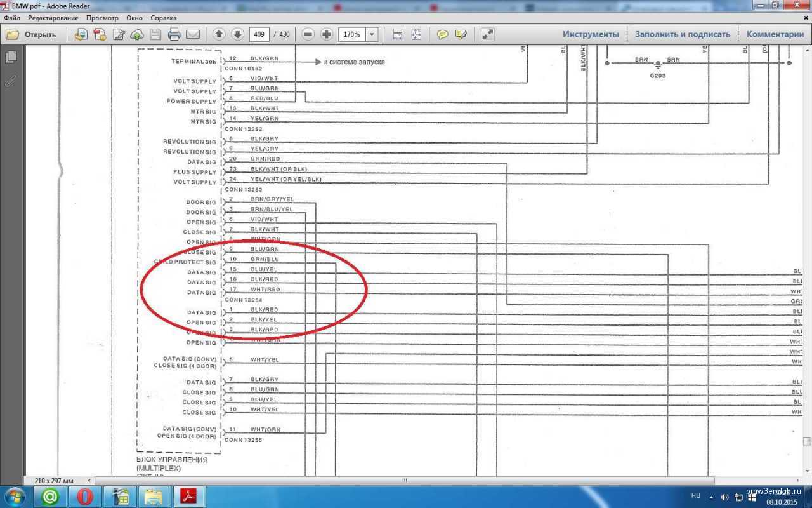Open Windows Explorer folder taskbar icon

click(x=154, y=497)
